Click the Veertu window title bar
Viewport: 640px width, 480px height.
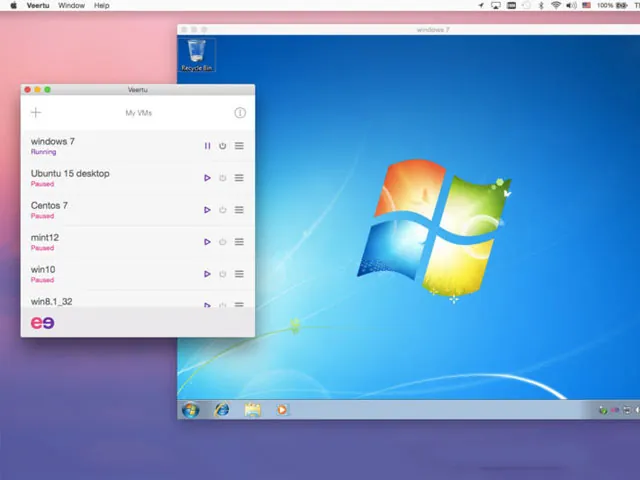click(138, 90)
